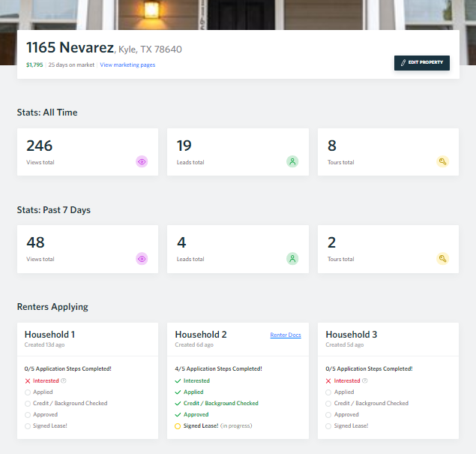Click the 1165 Nevarez address title
The height and width of the screenshot is (454, 476).
[70, 47]
